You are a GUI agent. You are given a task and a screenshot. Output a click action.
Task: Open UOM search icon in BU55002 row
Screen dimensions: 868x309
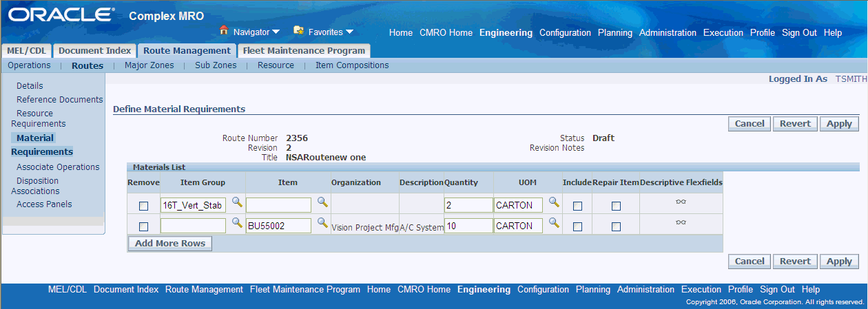pyautogui.click(x=554, y=223)
